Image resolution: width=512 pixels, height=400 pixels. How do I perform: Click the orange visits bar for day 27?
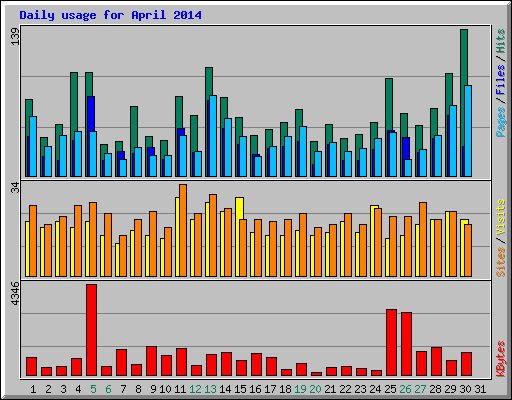(423, 239)
